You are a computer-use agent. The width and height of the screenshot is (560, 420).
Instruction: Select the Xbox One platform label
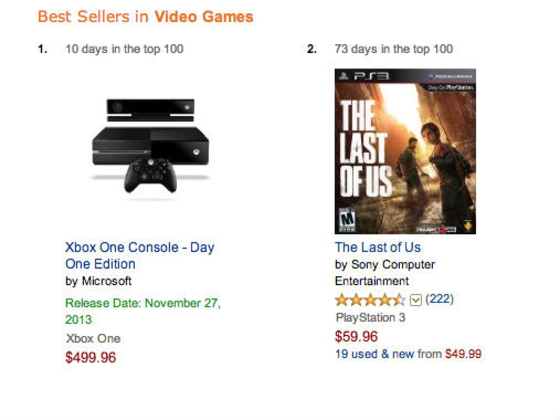93,338
